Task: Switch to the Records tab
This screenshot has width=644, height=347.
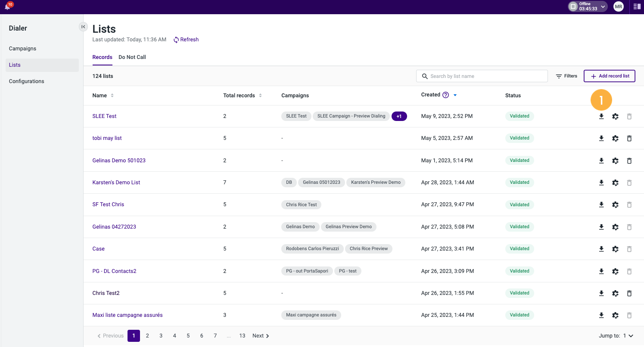Action: [103, 57]
